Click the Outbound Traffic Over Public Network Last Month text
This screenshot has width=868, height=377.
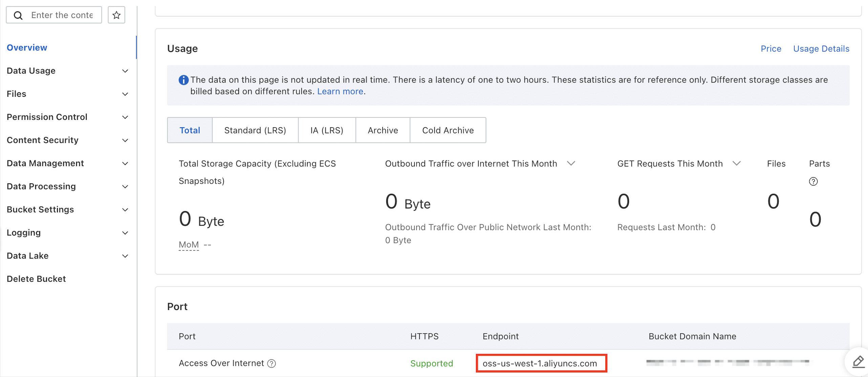click(488, 234)
